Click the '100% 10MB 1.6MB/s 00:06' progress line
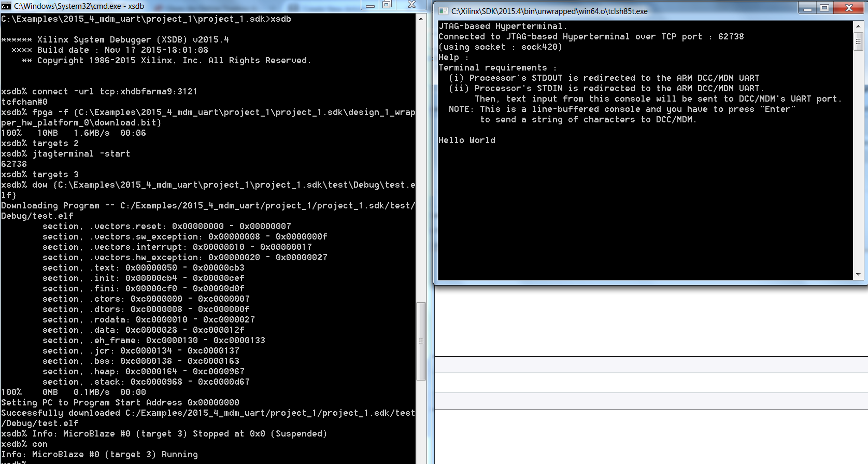The height and width of the screenshot is (464, 868). point(74,133)
